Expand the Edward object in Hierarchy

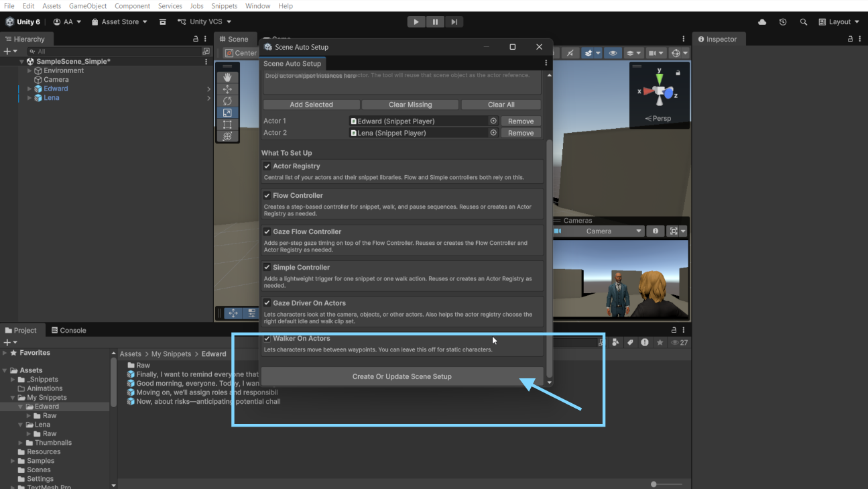click(29, 89)
